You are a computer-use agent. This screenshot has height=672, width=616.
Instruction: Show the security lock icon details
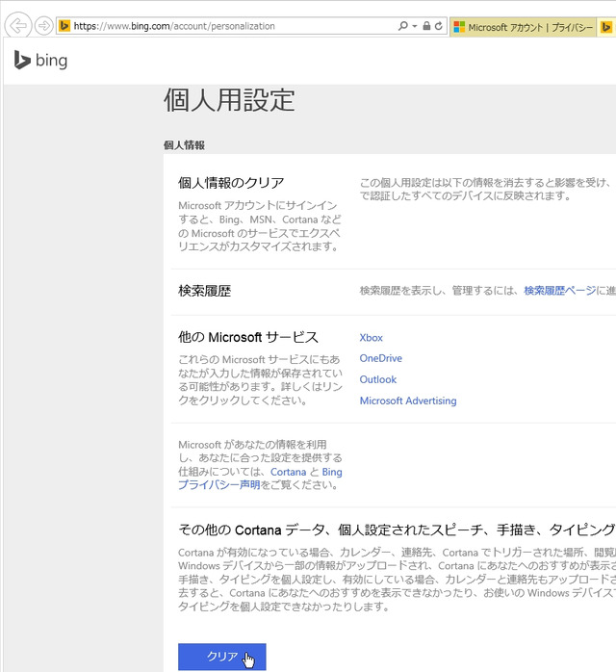426,26
